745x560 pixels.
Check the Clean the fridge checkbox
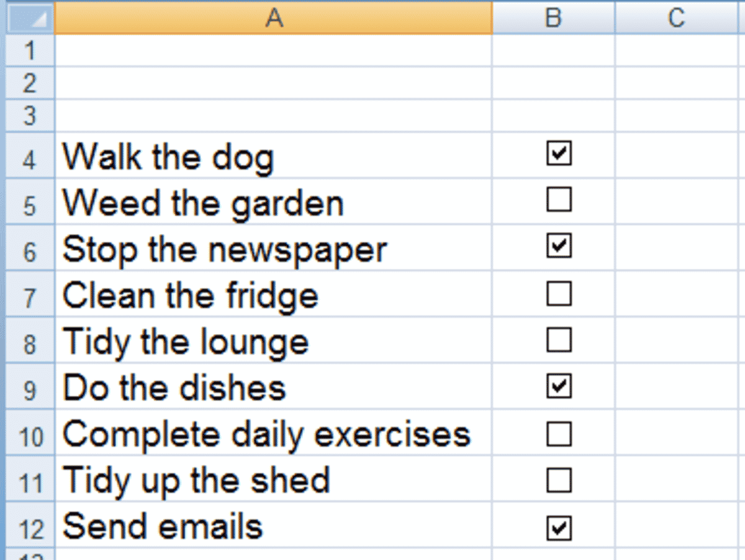558,295
